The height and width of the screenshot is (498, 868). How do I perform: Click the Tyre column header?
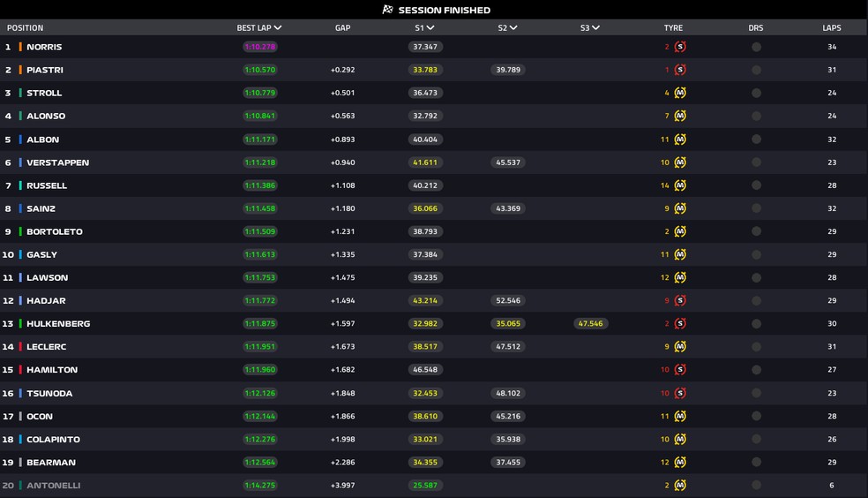(673, 27)
